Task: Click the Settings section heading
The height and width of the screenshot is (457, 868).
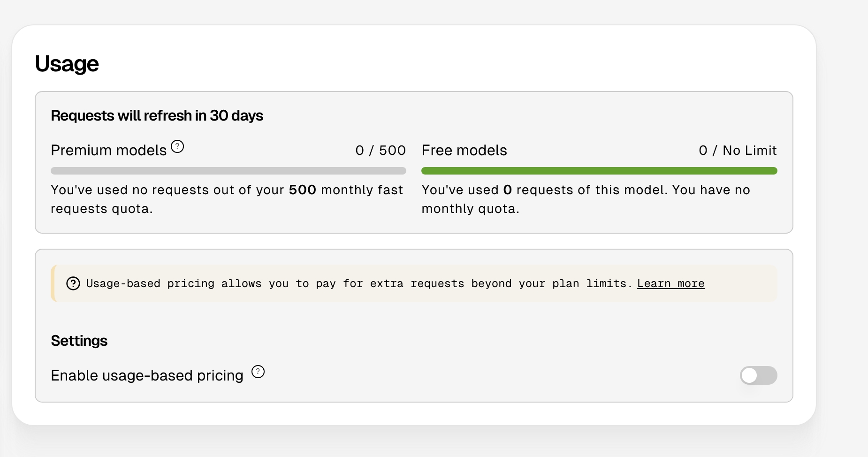Action: point(79,341)
